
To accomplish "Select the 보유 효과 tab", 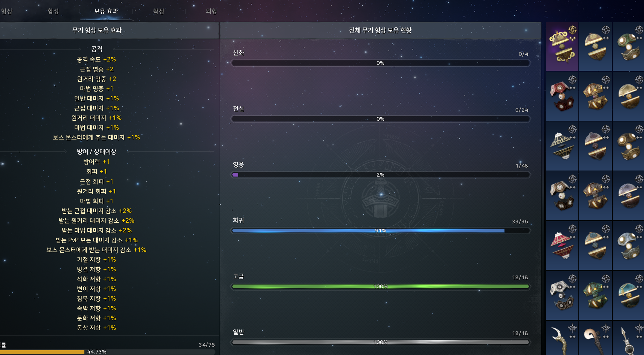I will (106, 11).
